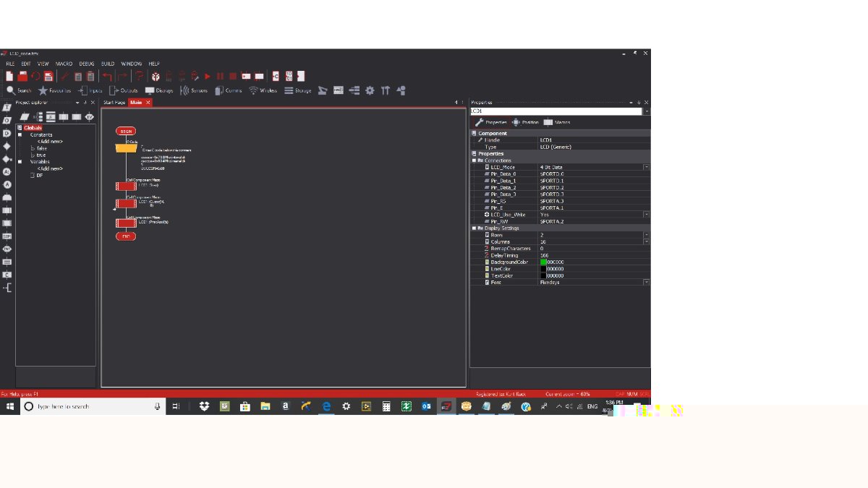Switch to Position tab in Properties panel
This screenshot has width=868, height=488.
pyautogui.click(x=526, y=122)
